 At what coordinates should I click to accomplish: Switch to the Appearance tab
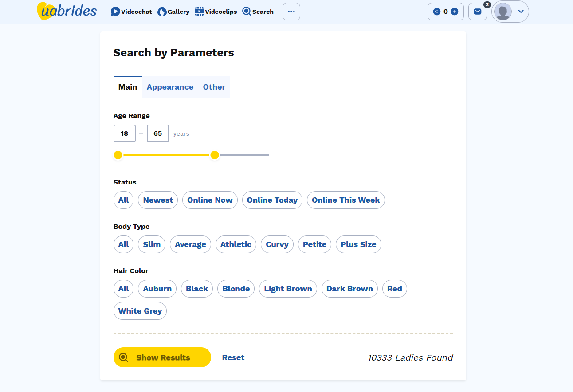pos(170,87)
